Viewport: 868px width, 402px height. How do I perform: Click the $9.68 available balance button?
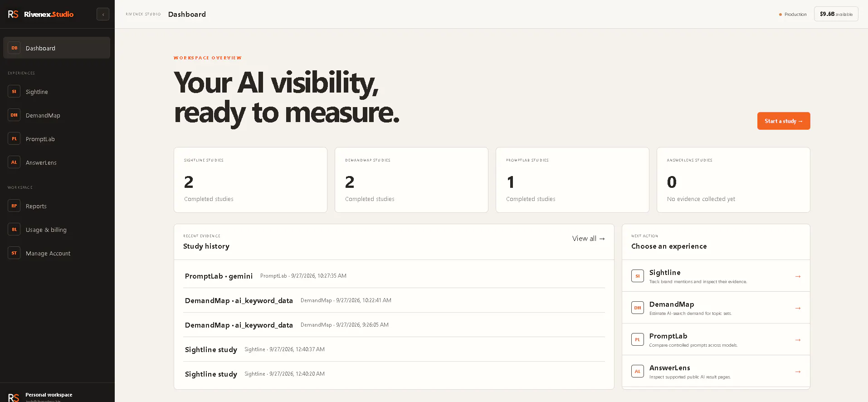tap(836, 14)
